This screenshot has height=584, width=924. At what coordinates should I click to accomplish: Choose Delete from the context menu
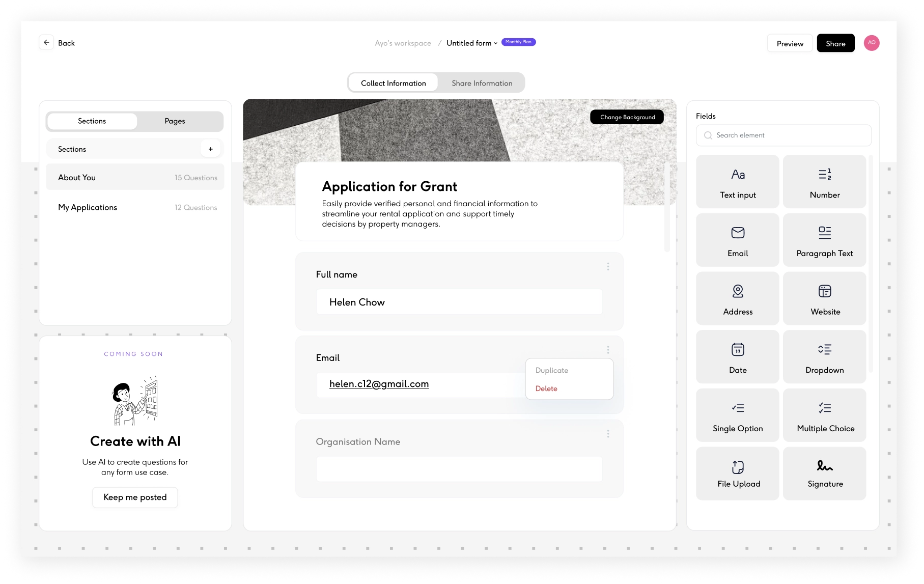pos(546,388)
